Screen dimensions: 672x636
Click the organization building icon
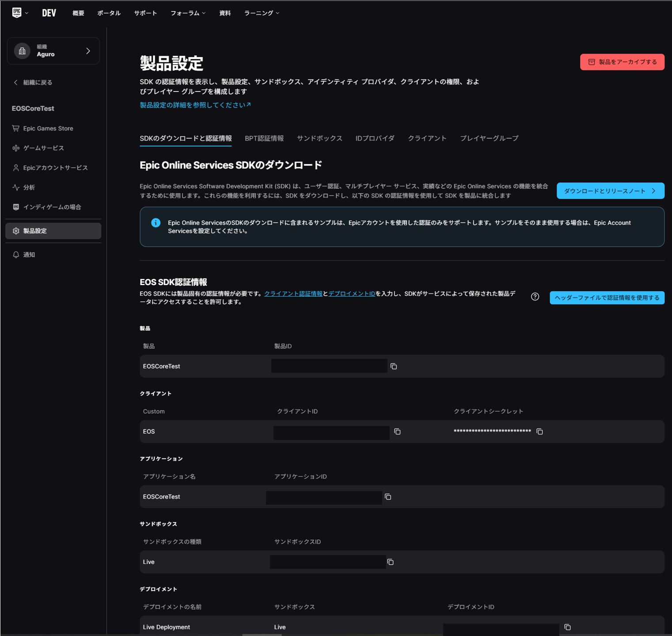point(22,51)
